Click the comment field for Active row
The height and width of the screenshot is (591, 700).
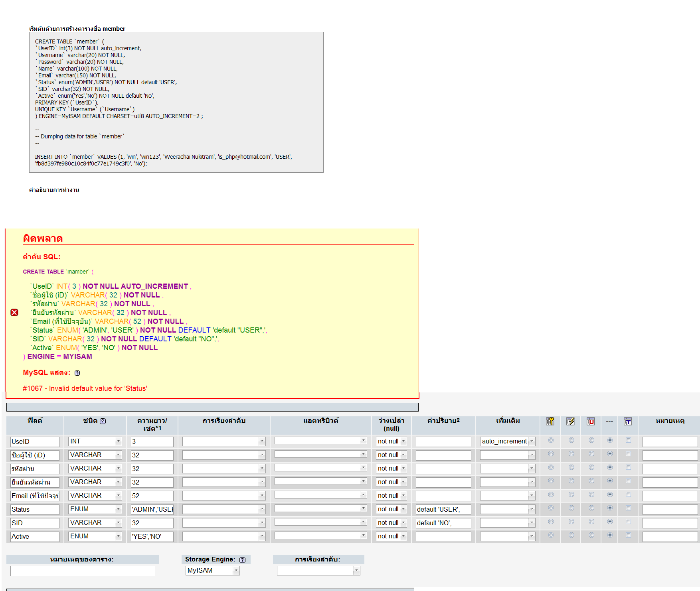point(670,536)
